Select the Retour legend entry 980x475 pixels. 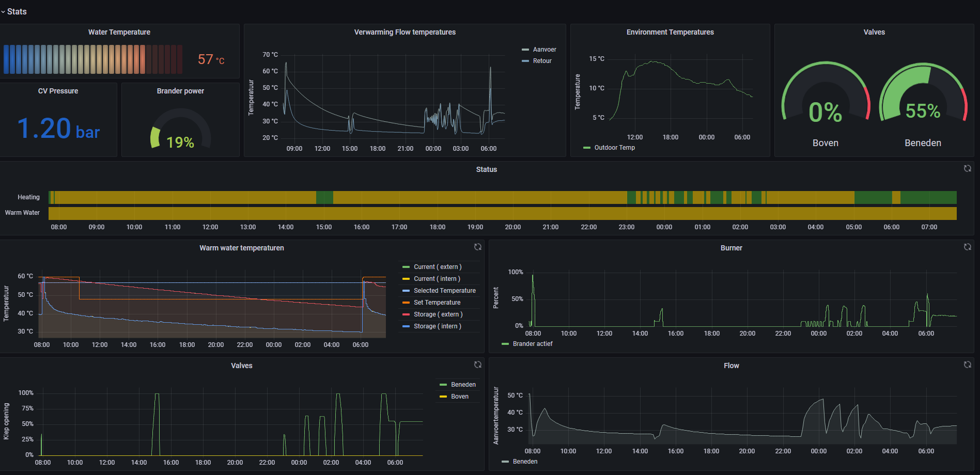click(x=541, y=60)
